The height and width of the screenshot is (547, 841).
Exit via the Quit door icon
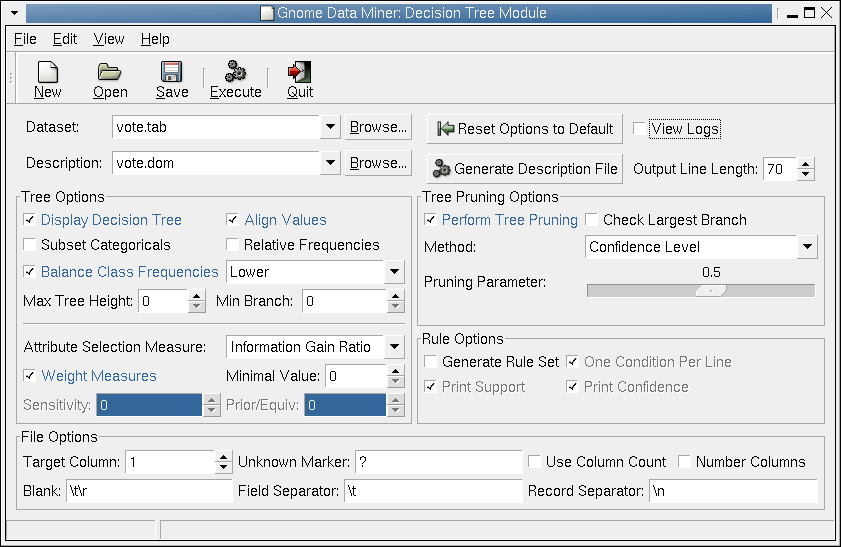(299, 72)
